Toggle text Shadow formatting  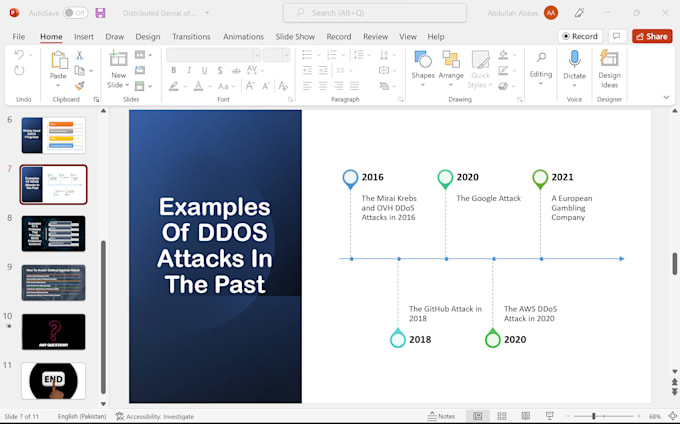220,70
